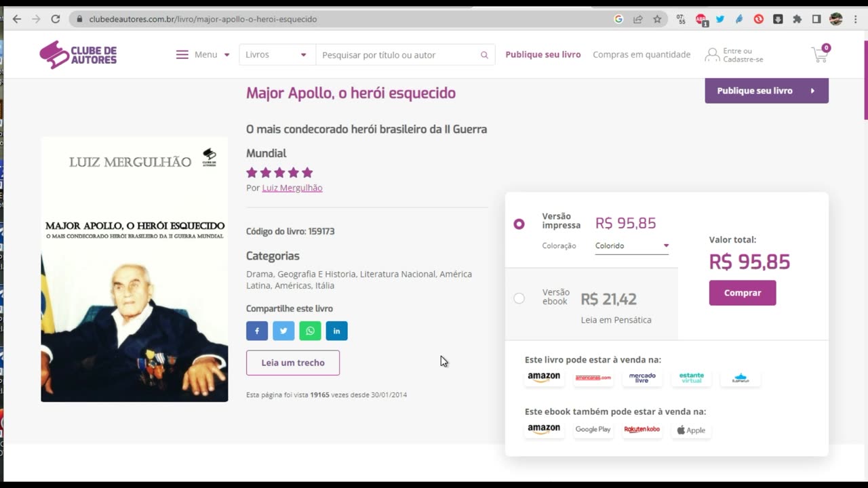Click the Amazon logo under printed book stores
This screenshot has height=488, width=868.
click(x=544, y=378)
